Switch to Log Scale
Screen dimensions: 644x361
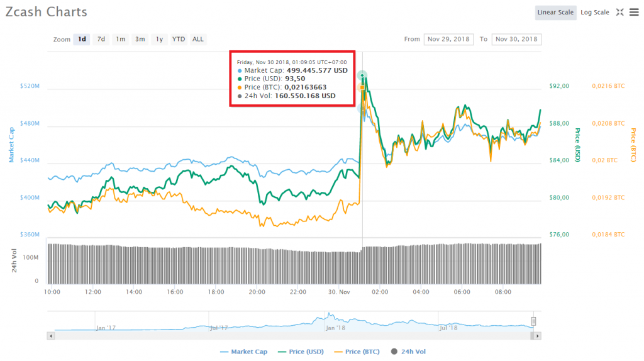(x=595, y=13)
